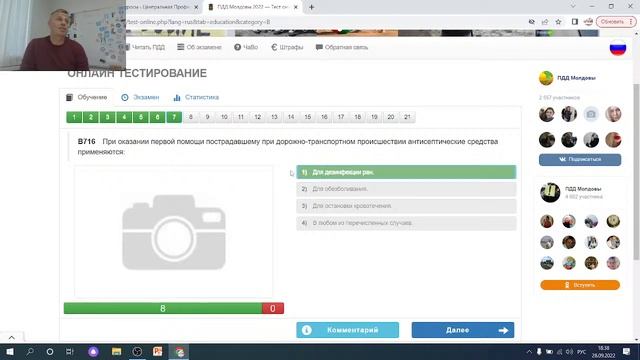The height and width of the screenshot is (360, 640).
Task: Open Windows Start menu
Action: (x=10, y=351)
